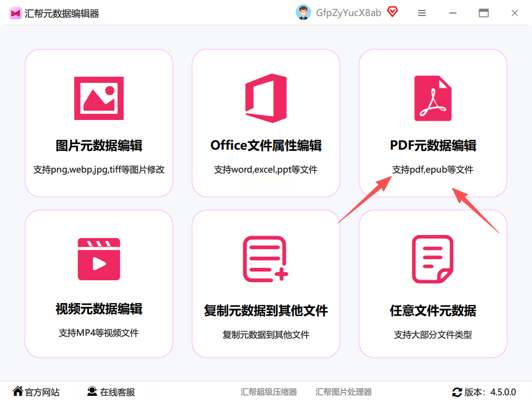Screen dimensions: 532x402
Task: Click the 任意文件元数据 title
Action: (433, 310)
